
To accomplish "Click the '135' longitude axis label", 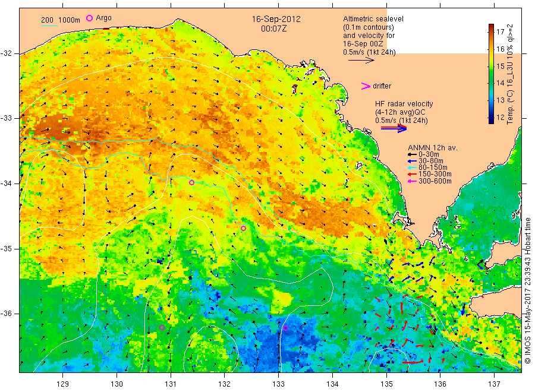I will [386, 384].
